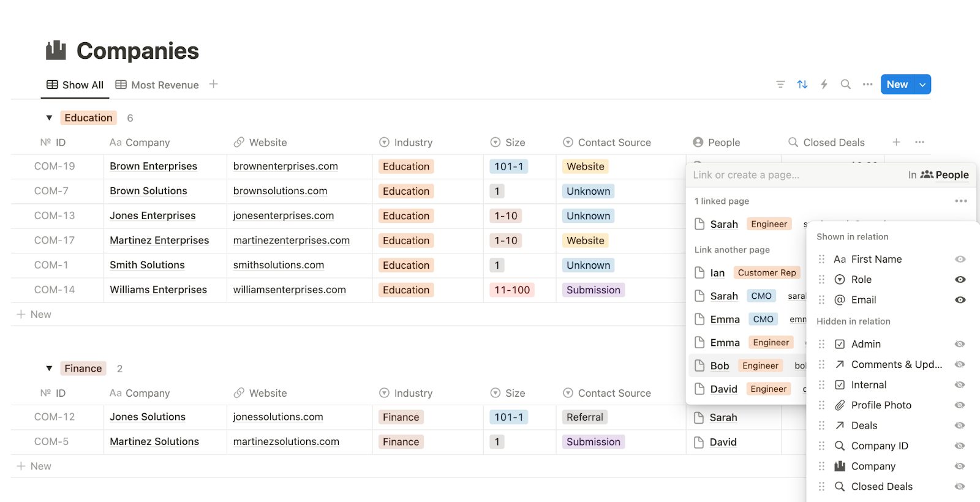Open Education table column options dots
The height and width of the screenshot is (502, 980).
click(919, 142)
